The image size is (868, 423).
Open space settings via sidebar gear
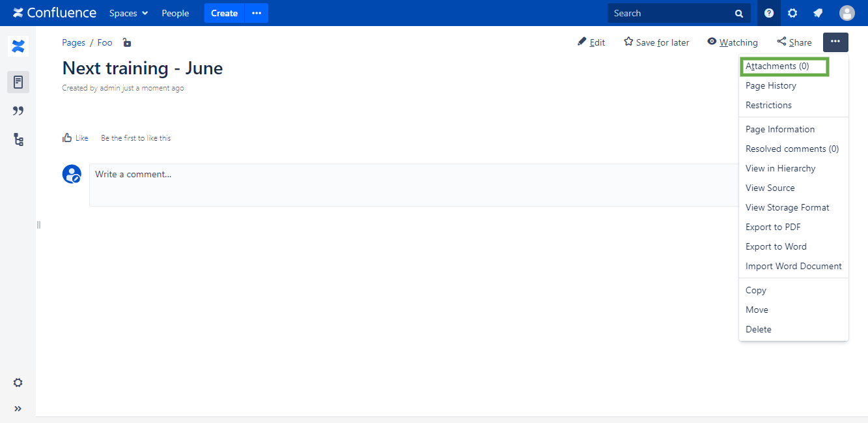pyautogui.click(x=18, y=383)
